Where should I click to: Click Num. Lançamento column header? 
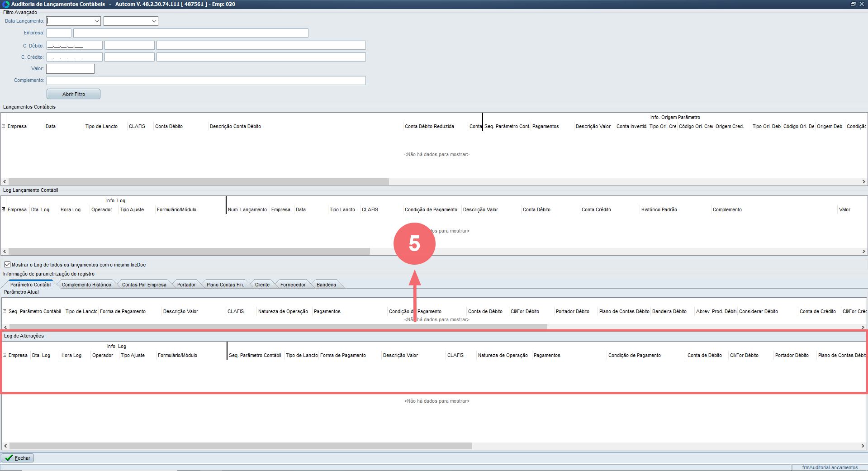248,209
